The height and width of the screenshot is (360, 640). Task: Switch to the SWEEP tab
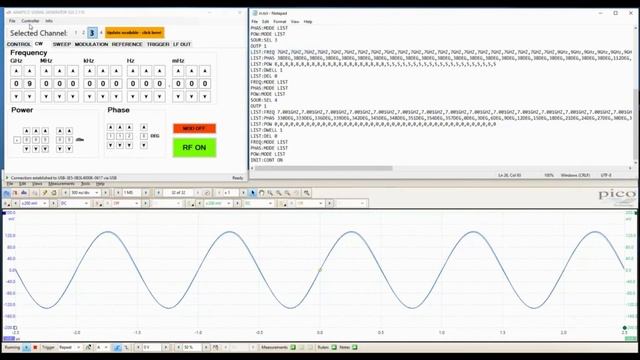click(62, 44)
